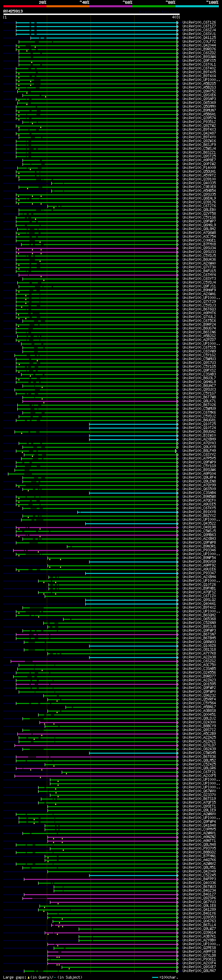222x980 pixels.
Task: Click the UniRef100_Q39574 label
Action: point(199,118)
